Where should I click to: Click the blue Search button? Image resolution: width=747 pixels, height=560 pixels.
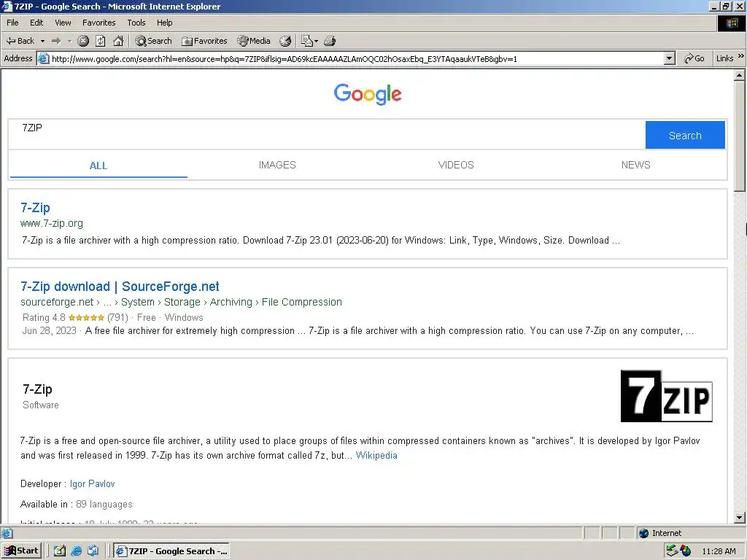(685, 135)
